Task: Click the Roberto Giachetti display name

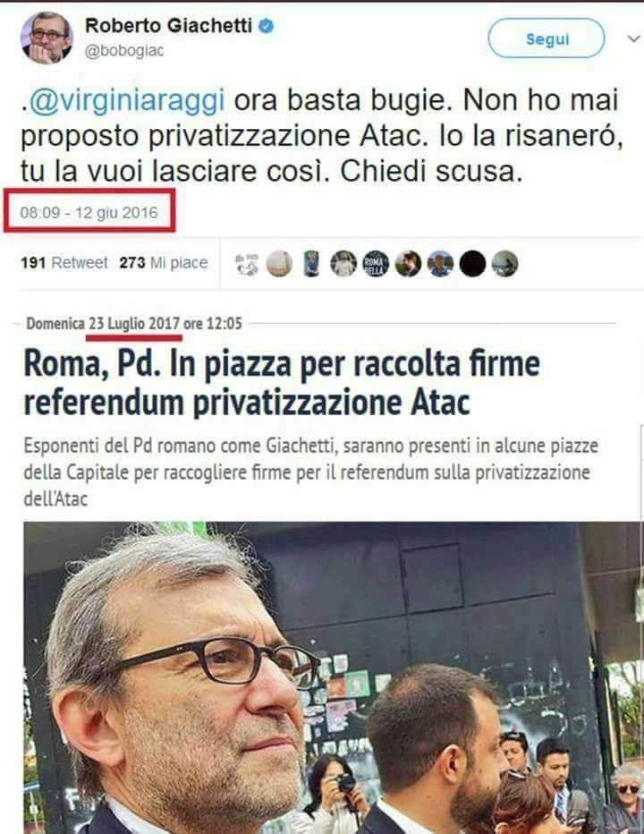Action: click(168, 26)
